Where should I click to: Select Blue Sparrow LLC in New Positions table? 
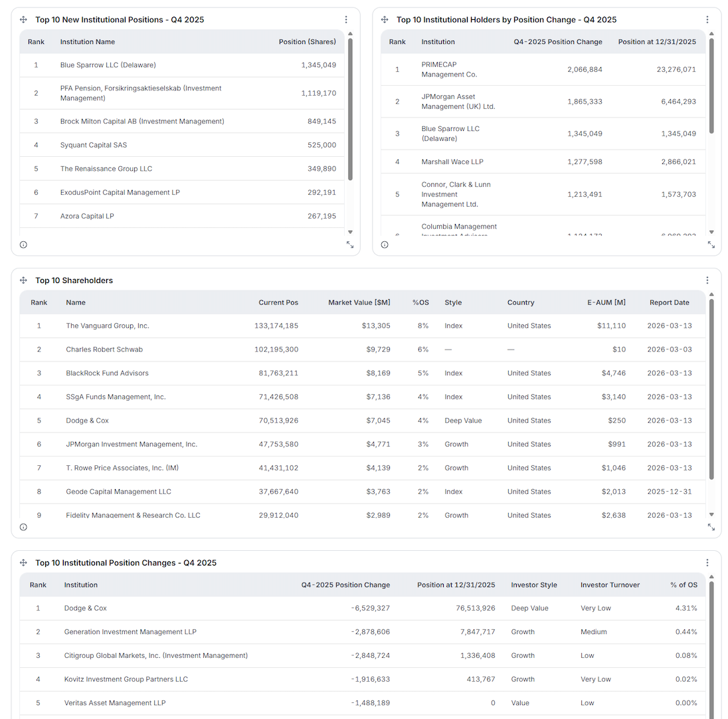click(x=108, y=65)
